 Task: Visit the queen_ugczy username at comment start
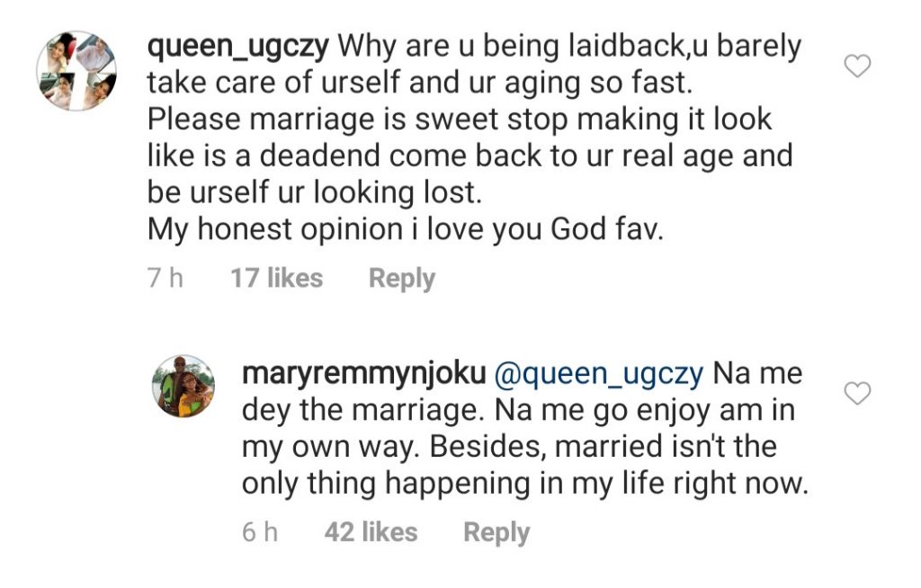pos(238,46)
